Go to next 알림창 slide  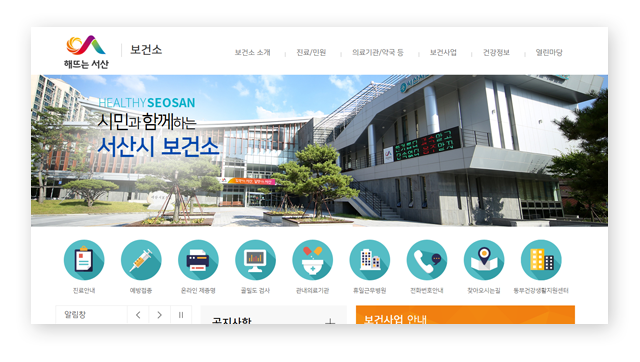tap(160, 315)
